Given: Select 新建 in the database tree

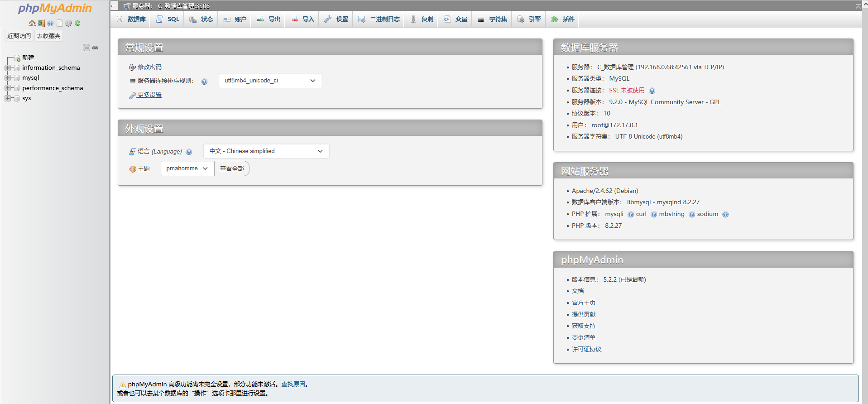Looking at the screenshot, I should [28, 58].
